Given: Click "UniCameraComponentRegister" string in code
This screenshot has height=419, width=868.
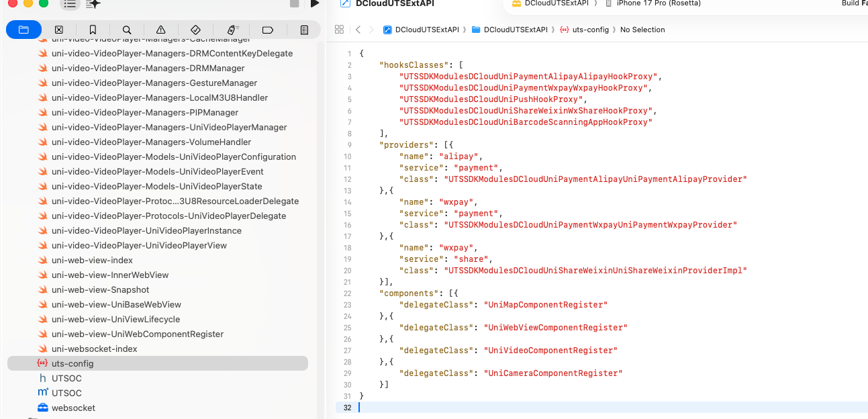Looking at the screenshot, I should point(553,373).
